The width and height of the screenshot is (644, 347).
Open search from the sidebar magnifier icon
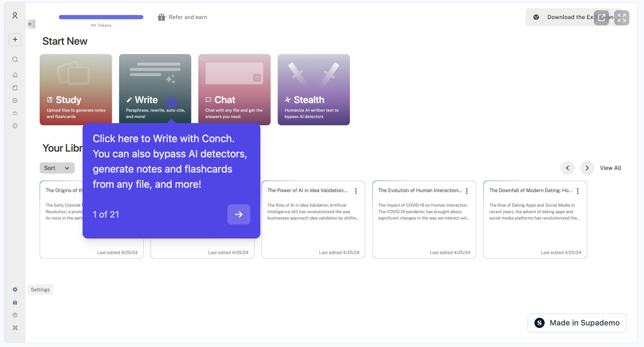coord(15,59)
